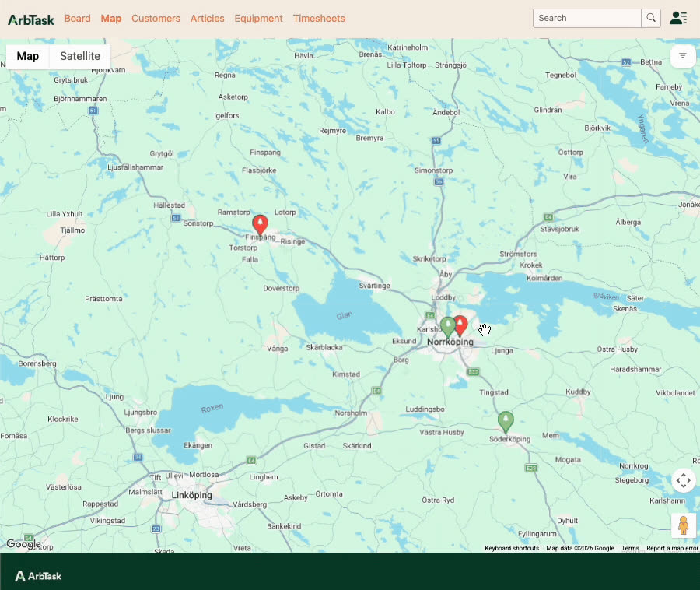Click the Roxen lake label

212,408
